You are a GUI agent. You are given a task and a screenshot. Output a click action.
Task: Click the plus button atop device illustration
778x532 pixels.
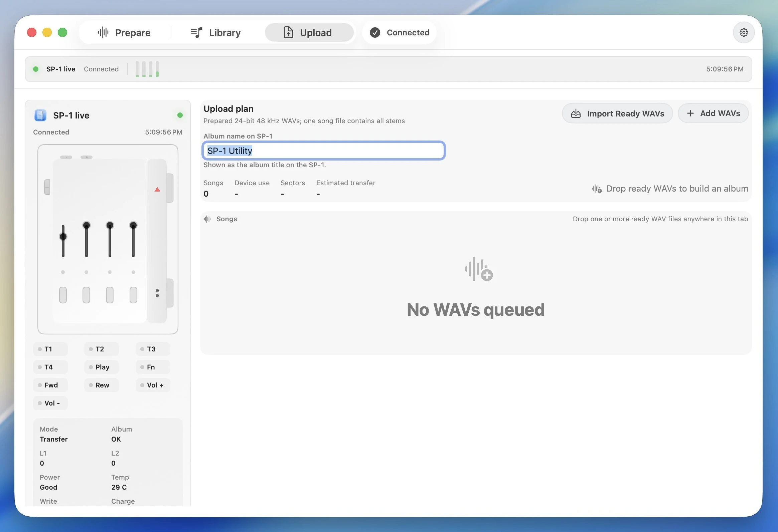coord(87,157)
